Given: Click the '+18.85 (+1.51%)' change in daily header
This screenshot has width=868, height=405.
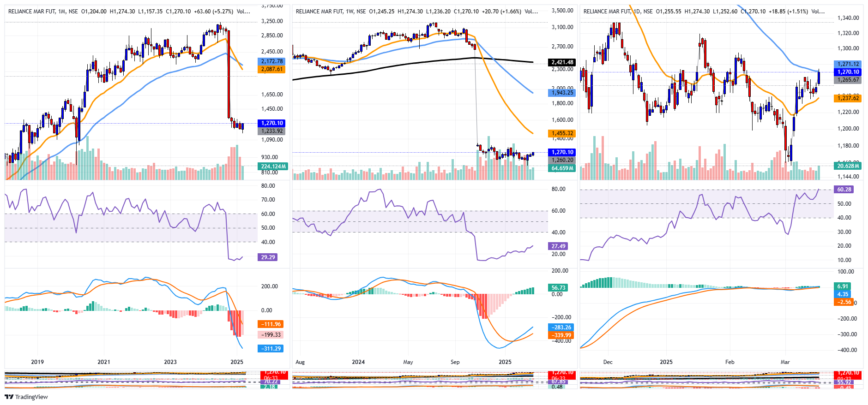Looking at the screenshot, I should [789, 12].
